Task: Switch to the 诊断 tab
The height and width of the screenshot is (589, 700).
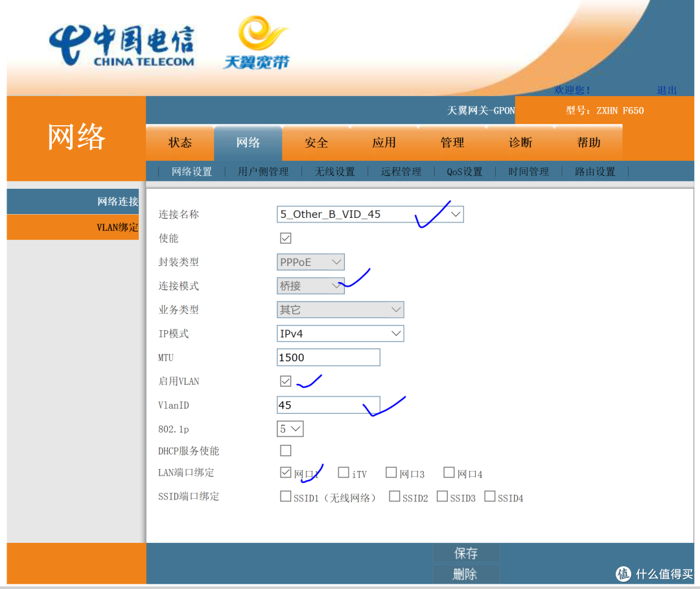Action: pyautogui.click(x=520, y=143)
